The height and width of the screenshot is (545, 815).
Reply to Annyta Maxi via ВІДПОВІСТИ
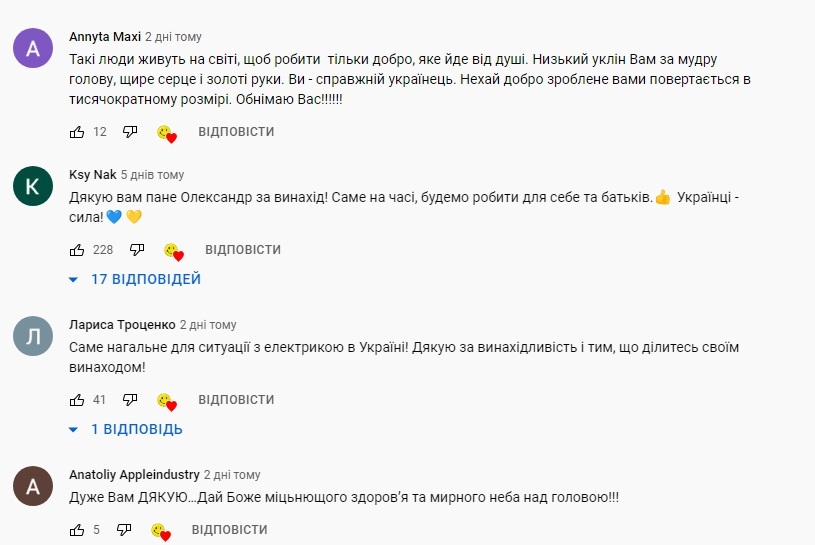tap(236, 132)
